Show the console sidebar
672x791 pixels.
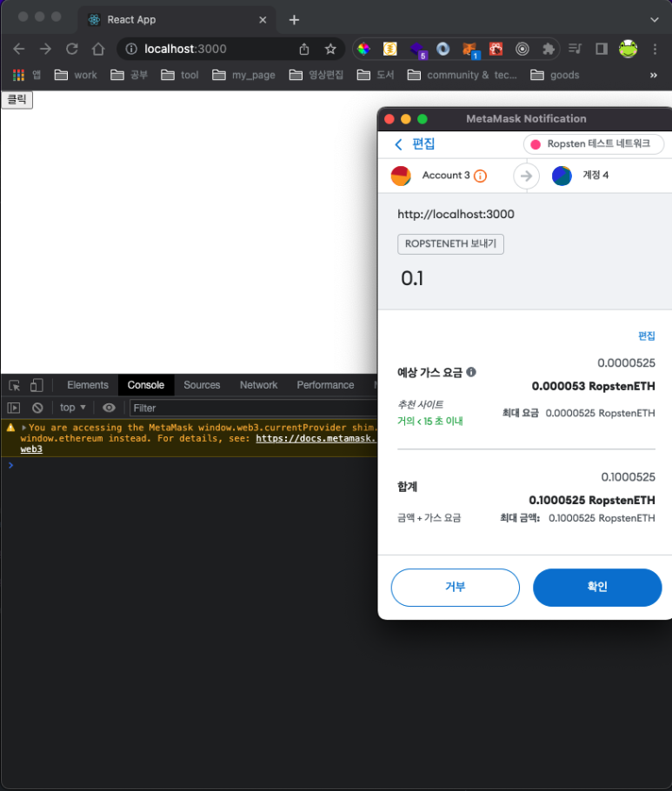click(x=14, y=408)
